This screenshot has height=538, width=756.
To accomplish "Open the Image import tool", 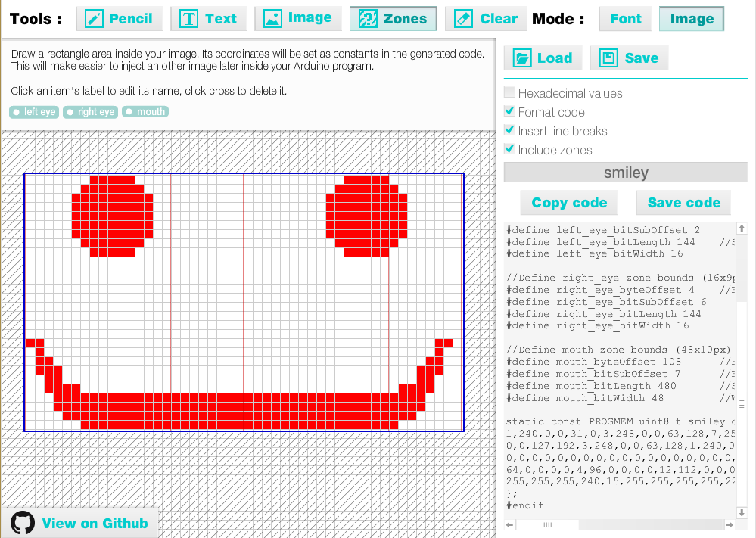I will (298, 19).
